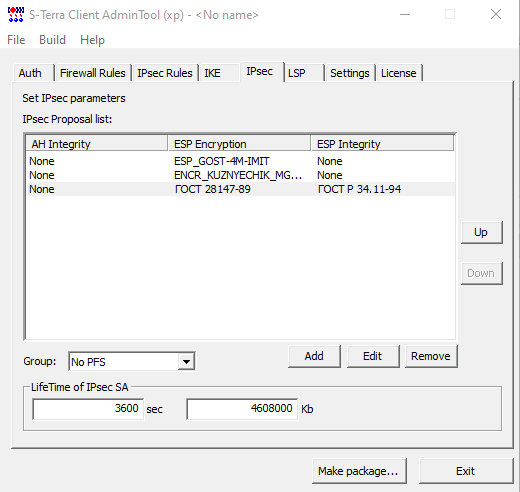Switch to the Settings tab
This screenshot has height=492, width=520.
pyautogui.click(x=350, y=73)
